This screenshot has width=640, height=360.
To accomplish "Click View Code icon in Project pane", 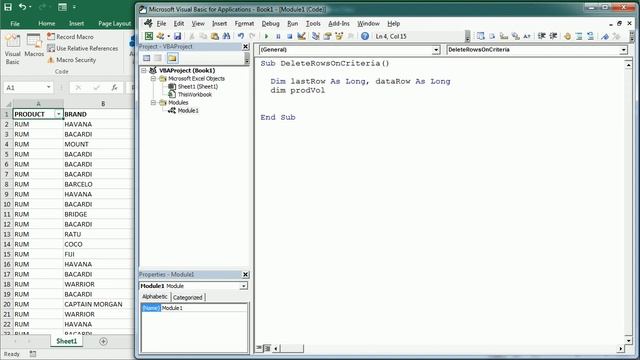I will (147, 58).
